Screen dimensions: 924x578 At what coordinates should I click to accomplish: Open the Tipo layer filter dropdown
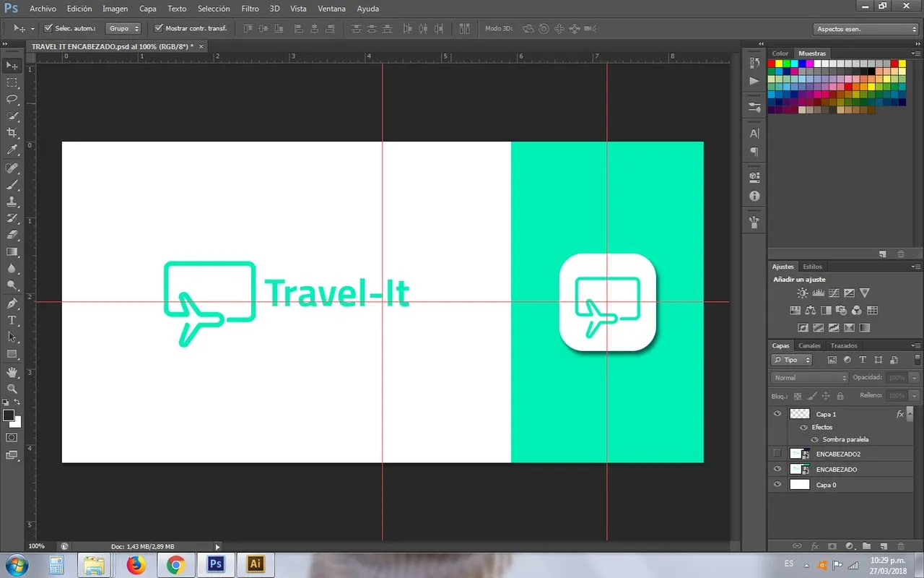coord(791,360)
